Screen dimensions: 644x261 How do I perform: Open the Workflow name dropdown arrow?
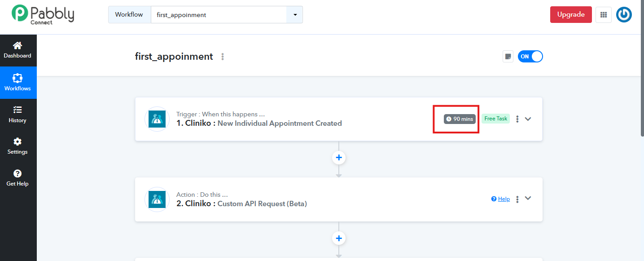(x=295, y=15)
